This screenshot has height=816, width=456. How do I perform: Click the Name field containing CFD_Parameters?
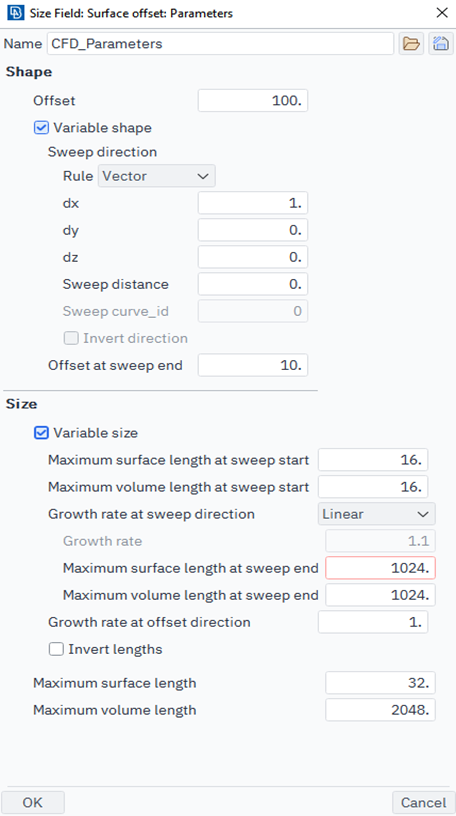coord(220,44)
